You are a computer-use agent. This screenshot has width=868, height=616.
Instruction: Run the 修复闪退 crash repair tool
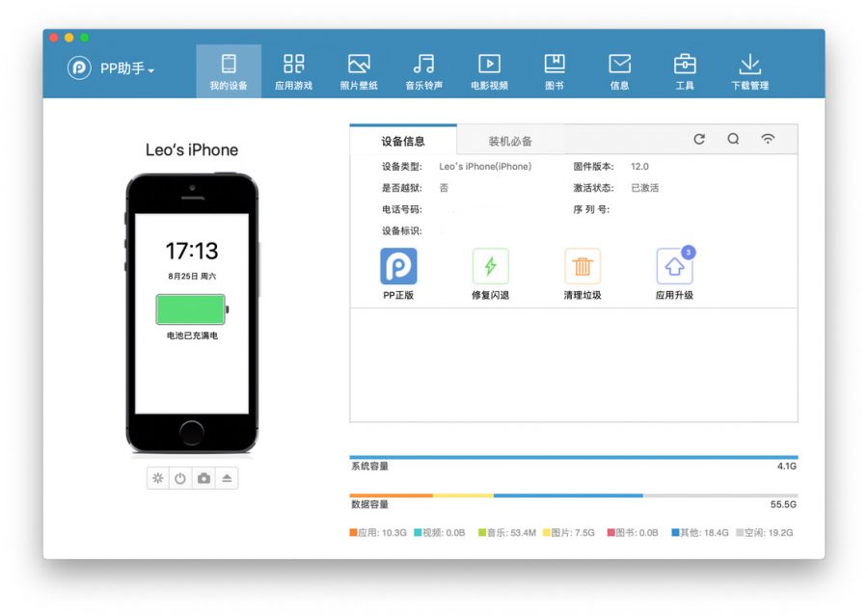pyautogui.click(x=491, y=274)
